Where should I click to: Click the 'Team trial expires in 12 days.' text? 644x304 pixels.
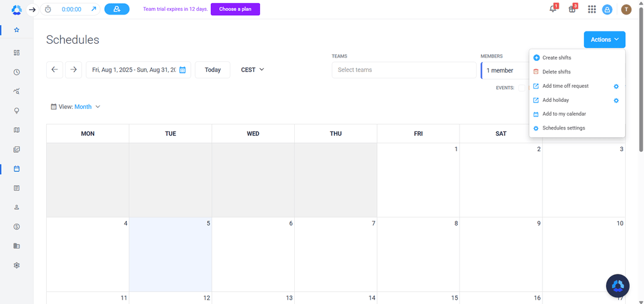176,9
